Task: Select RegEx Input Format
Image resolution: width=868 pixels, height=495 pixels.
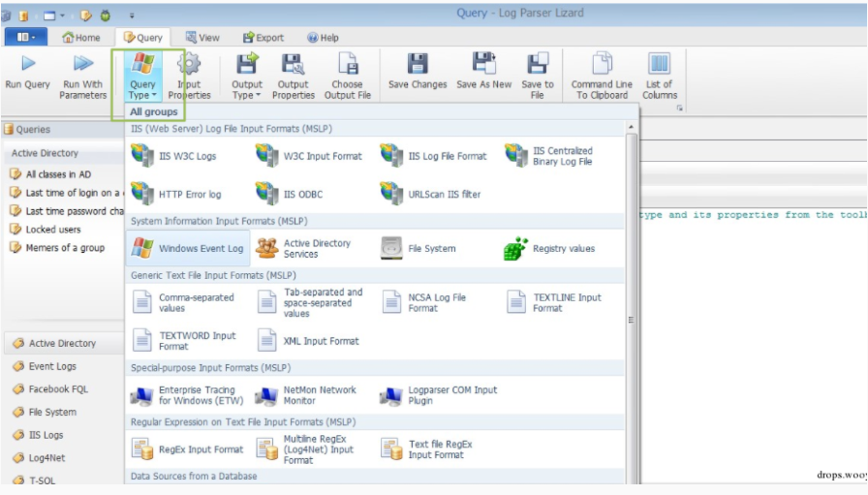Action: click(187, 449)
